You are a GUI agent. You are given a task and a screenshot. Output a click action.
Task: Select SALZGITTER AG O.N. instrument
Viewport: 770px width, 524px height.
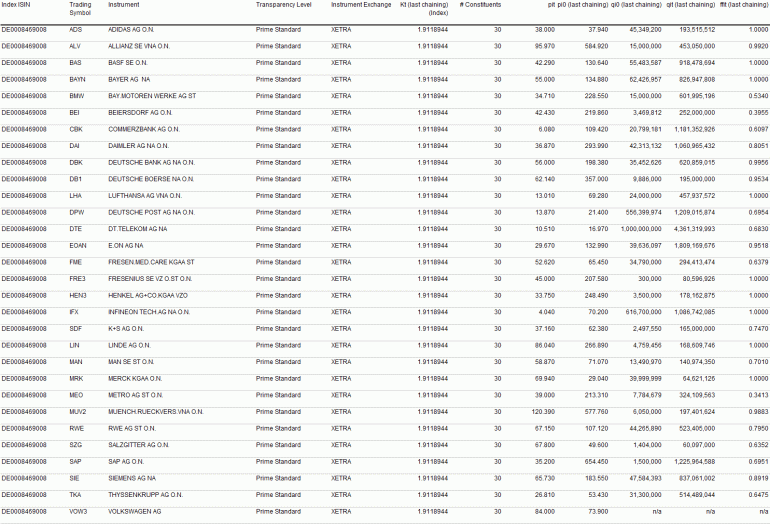138,445
